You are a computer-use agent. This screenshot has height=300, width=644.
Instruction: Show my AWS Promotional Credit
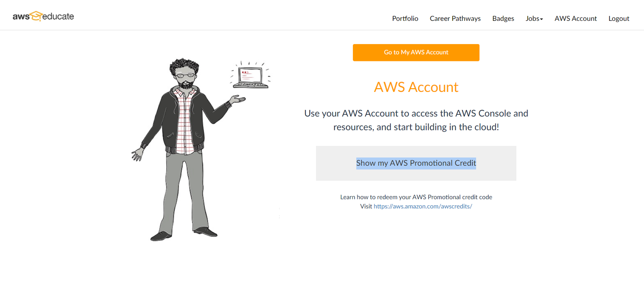coord(416,163)
